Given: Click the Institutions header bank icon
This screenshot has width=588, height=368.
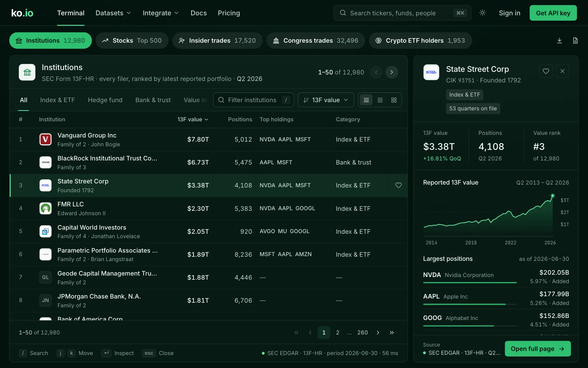Looking at the screenshot, I should click(27, 72).
